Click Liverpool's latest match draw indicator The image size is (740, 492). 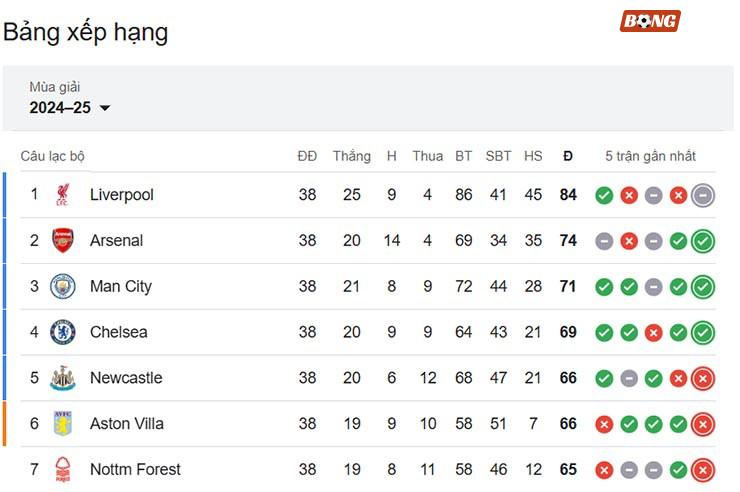tap(703, 195)
